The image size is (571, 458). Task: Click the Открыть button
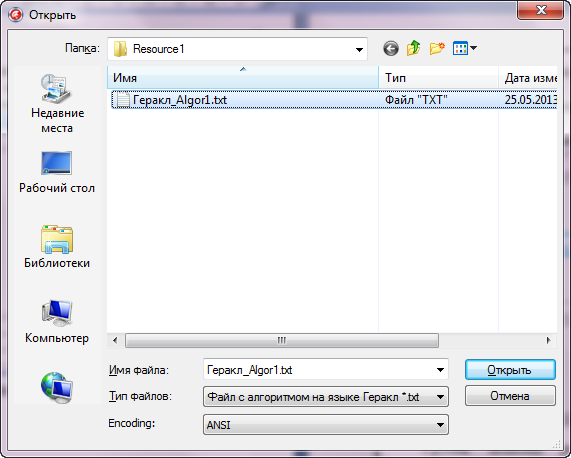tap(510, 370)
